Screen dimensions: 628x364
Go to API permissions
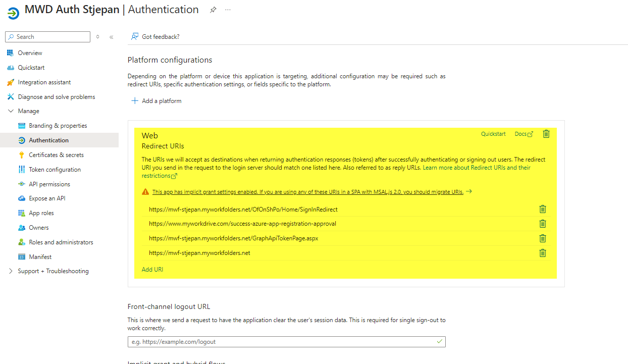[x=49, y=184]
